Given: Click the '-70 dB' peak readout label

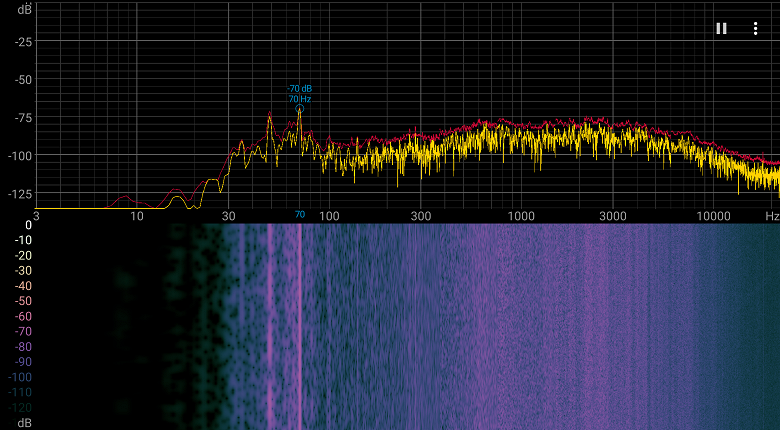Looking at the screenshot, I should [299, 89].
